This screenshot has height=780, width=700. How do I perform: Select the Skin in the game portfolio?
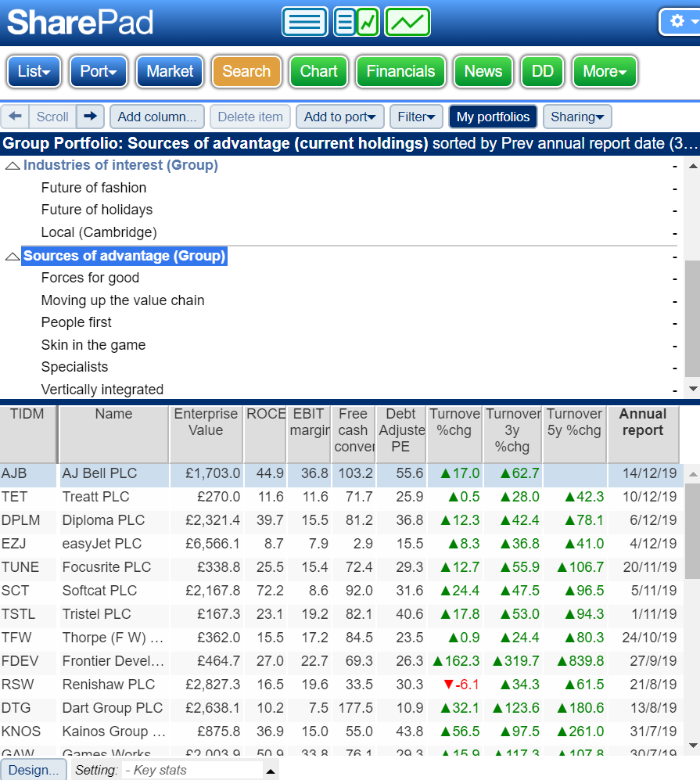pos(94,345)
